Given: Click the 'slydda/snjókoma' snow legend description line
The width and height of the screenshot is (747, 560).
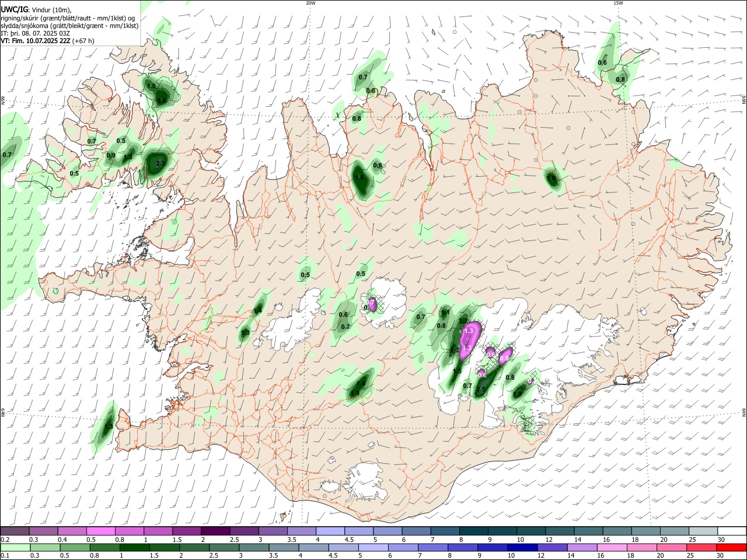Looking at the screenshot, I should pyautogui.click(x=69, y=26).
